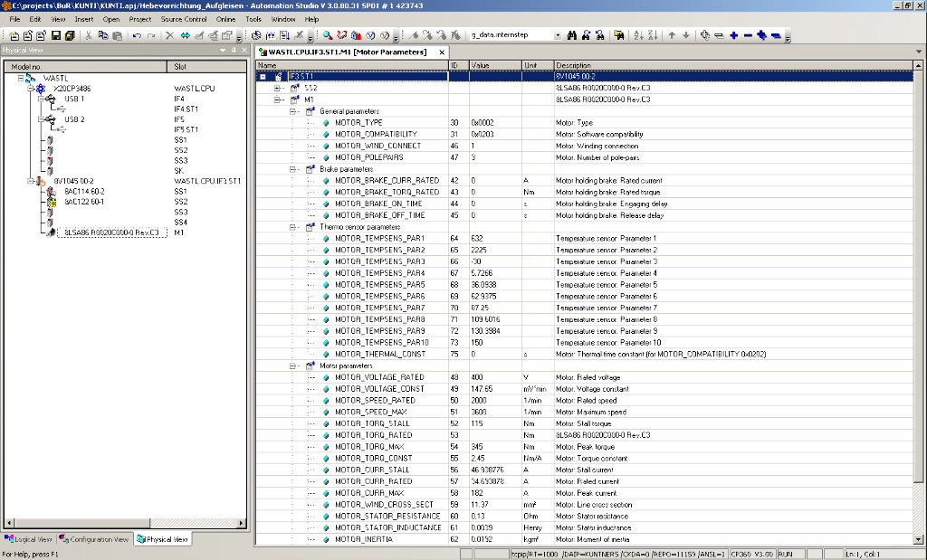Click the Save icon in the toolbar
Screen dimensions: 927x560
56,35
